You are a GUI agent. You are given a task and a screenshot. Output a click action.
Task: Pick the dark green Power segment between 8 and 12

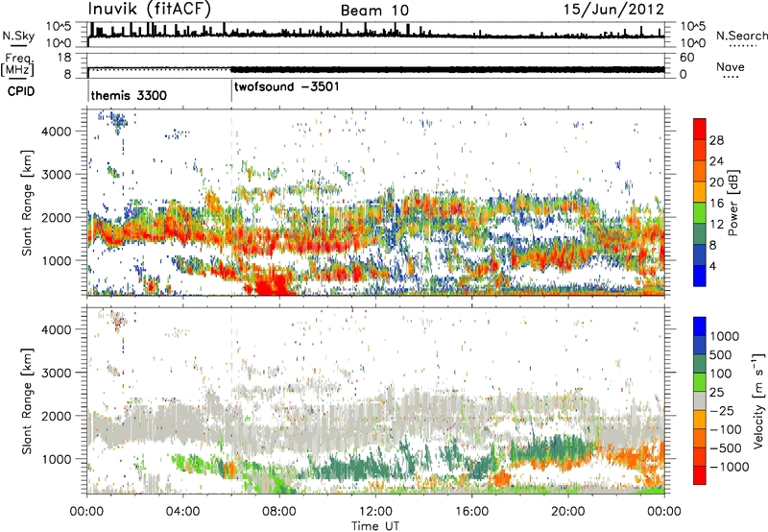[700, 234]
